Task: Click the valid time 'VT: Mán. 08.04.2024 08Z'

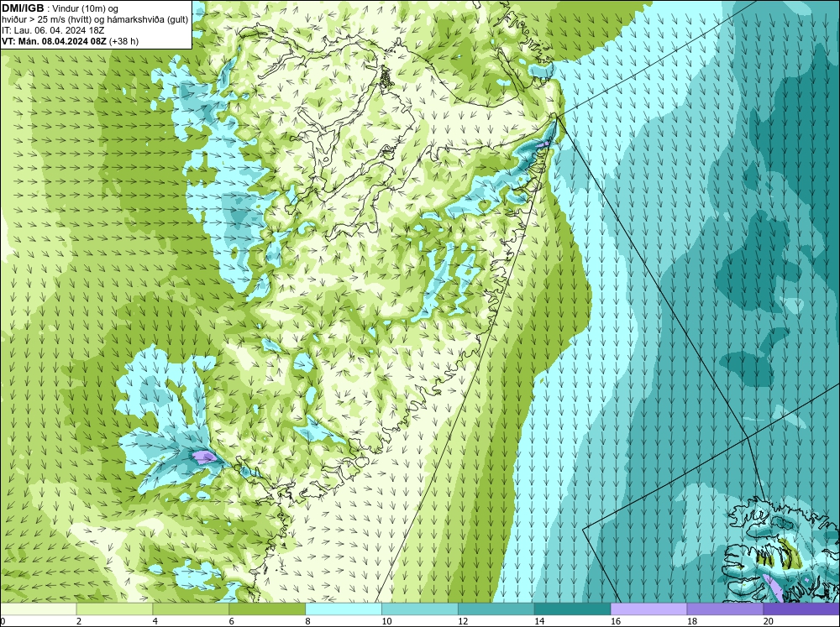Action: (54, 40)
